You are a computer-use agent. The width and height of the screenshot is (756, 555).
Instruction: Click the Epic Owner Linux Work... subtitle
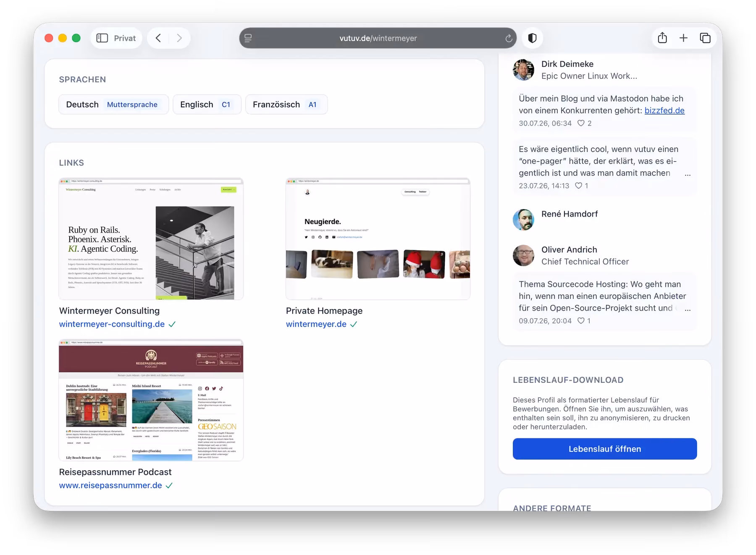[x=589, y=76]
